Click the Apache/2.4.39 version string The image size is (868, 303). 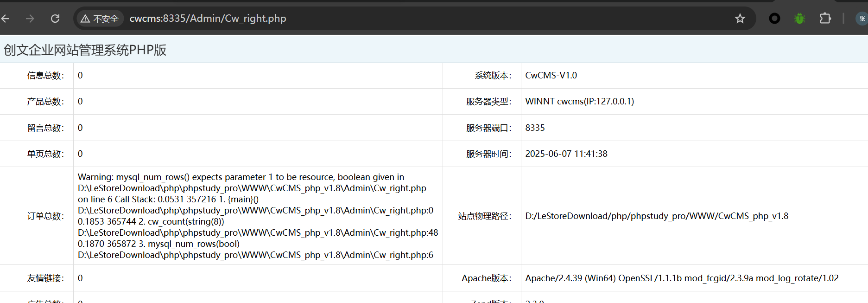pyautogui.click(x=681, y=278)
